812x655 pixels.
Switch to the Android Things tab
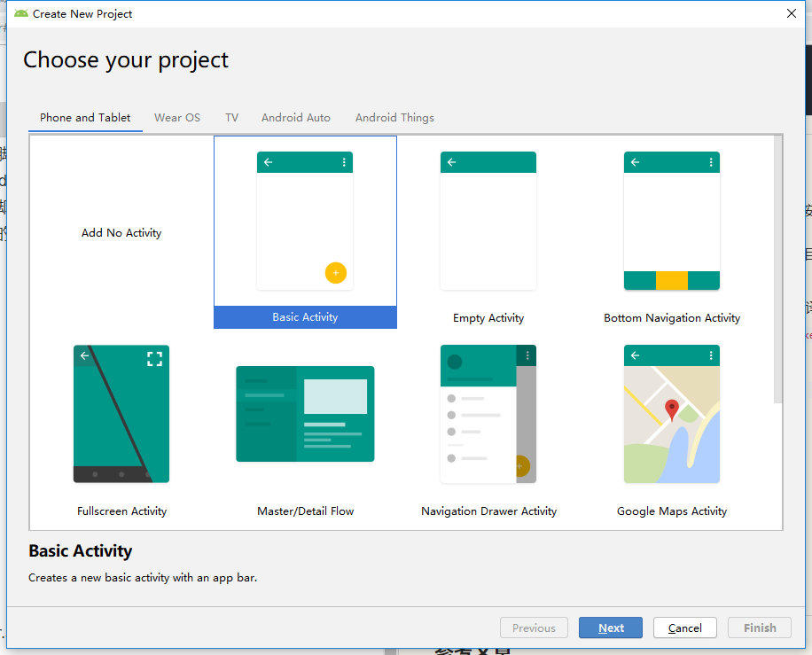click(394, 118)
